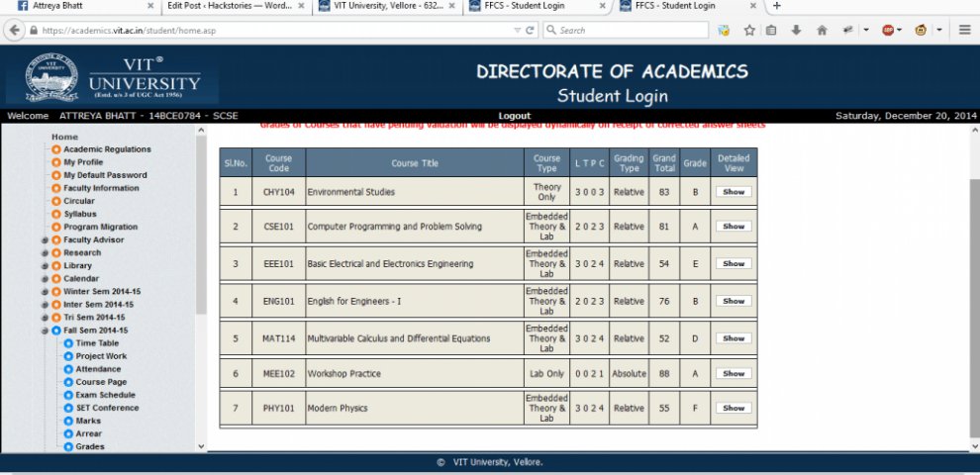Expand the Tri Sem 2014-15 node
Viewport: 980px width, 475px height.
(45, 318)
